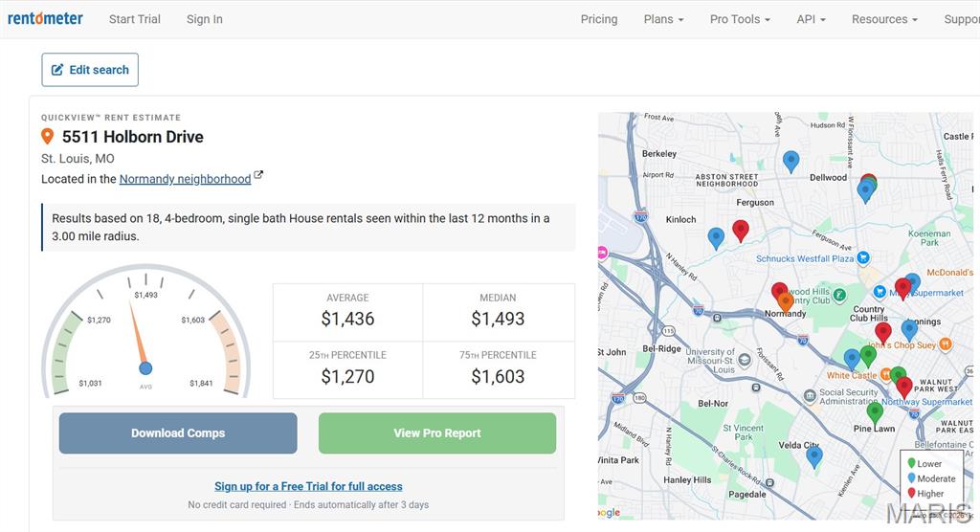Expand the Pro Tools dropdown menu
980x532 pixels.
click(740, 19)
